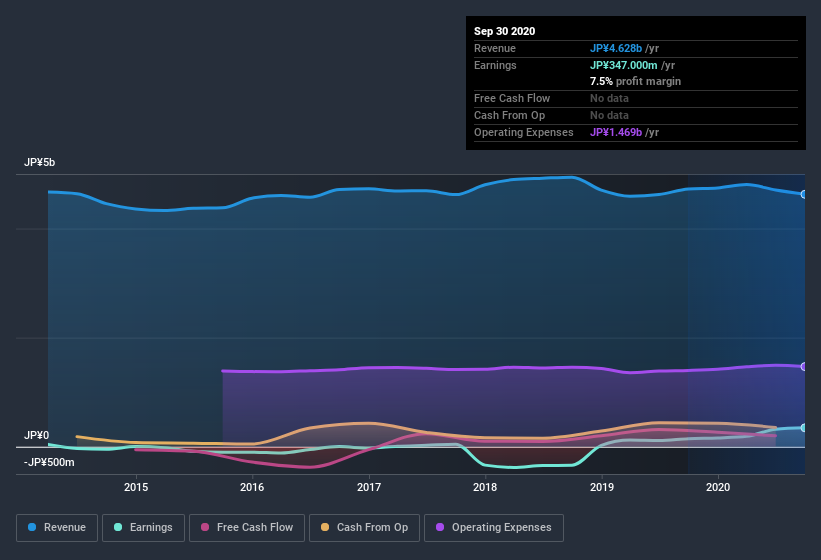
Task: Click the Revenue row label in the tooltip
Action: click(x=495, y=48)
